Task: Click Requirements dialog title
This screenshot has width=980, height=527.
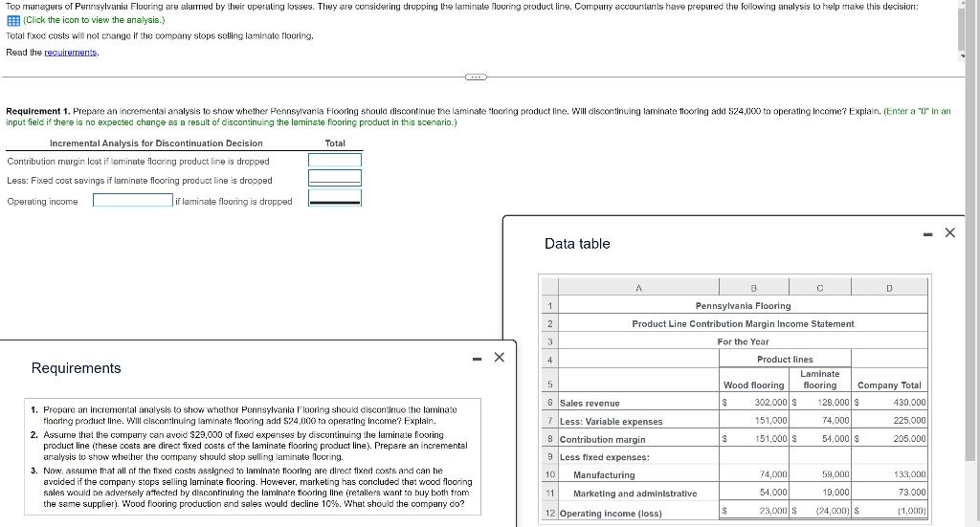Action: [76, 368]
